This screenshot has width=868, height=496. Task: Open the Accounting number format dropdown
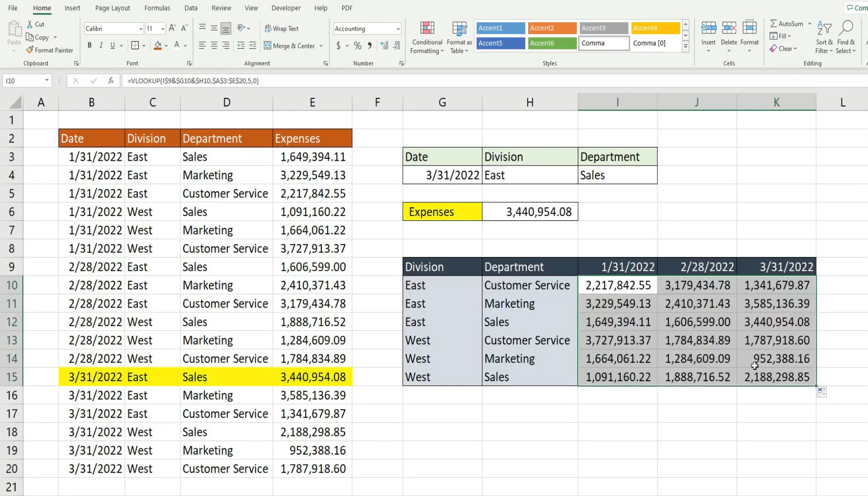[x=398, y=29]
